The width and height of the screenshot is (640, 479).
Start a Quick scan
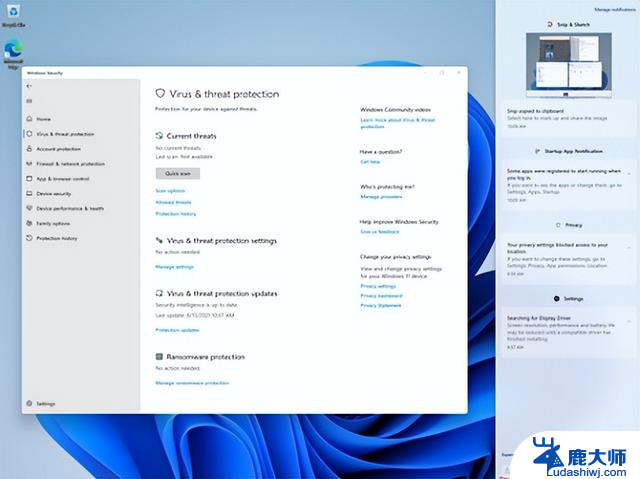(178, 173)
